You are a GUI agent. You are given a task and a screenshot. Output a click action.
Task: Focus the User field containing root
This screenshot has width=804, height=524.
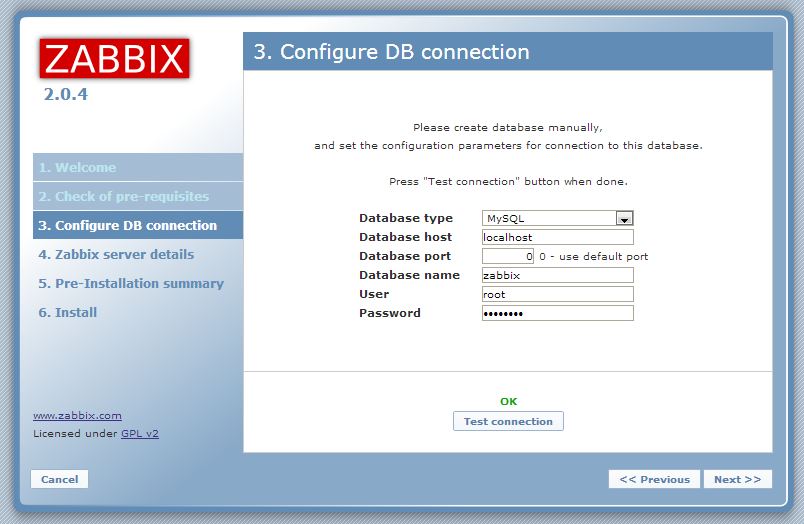(x=557, y=294)
